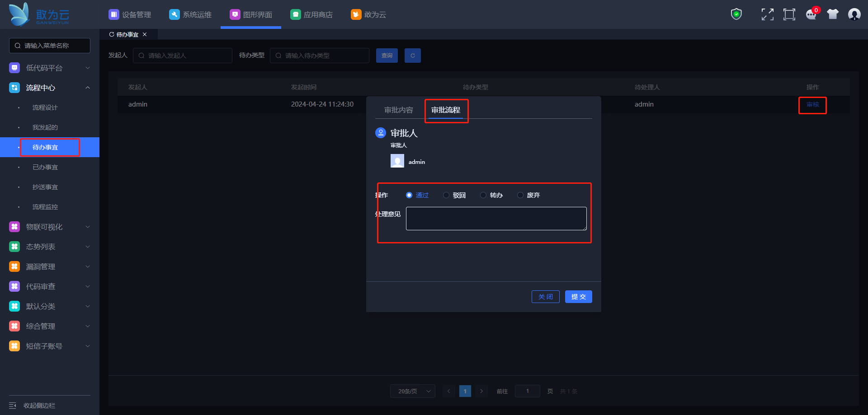This screenshot has width=868, height=415.
Task: Expand the 低代码平台 menu chevron
Action: [88, 68]
